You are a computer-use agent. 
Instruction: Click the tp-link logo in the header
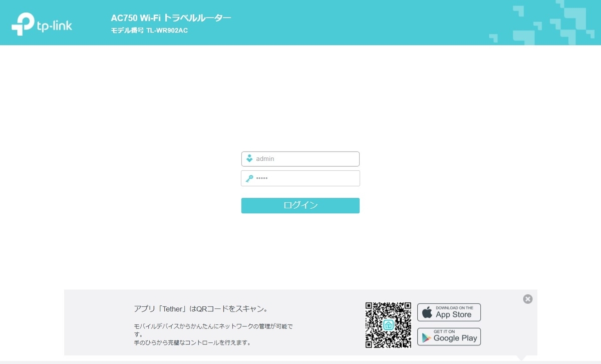point(42,23)
